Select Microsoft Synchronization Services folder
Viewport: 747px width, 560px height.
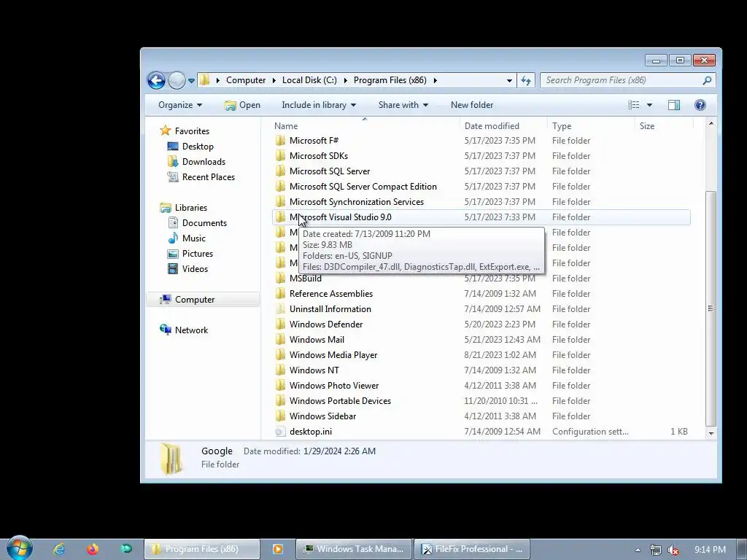click(x=356, y=201)
